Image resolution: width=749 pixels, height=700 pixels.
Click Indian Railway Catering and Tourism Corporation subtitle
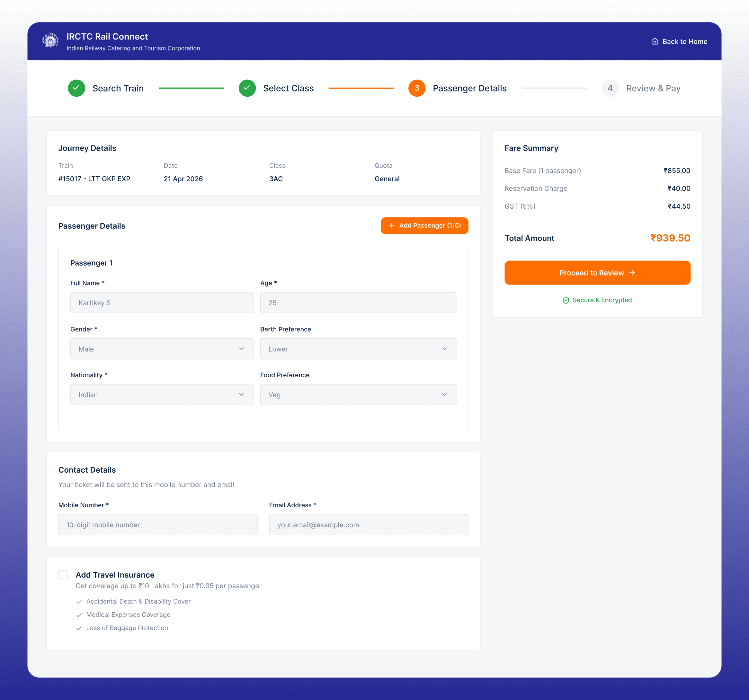click(x=133, y=48)
